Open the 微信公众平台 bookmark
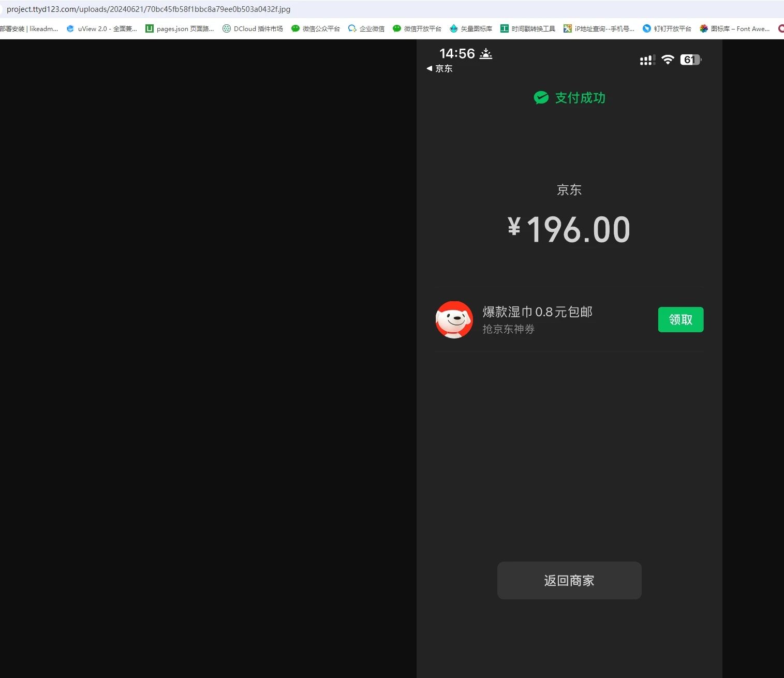The image size is (784, 678). 316,29
